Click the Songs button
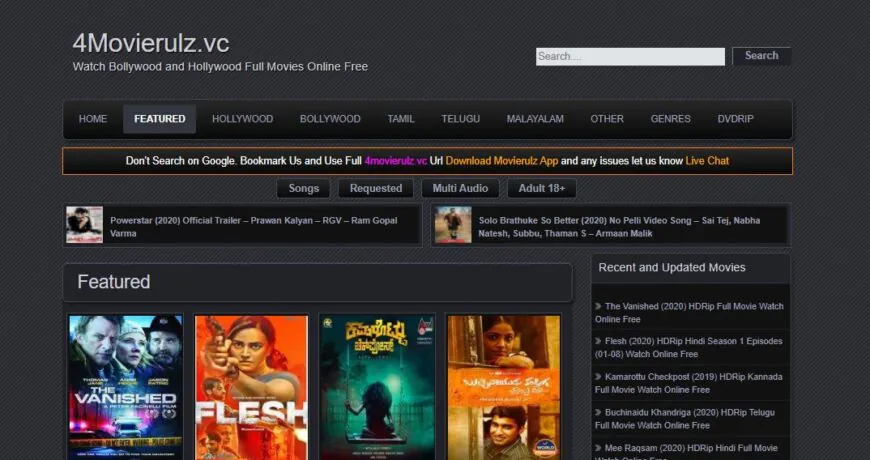This screenshot has width=870, height=460. (x=304, y=188)
